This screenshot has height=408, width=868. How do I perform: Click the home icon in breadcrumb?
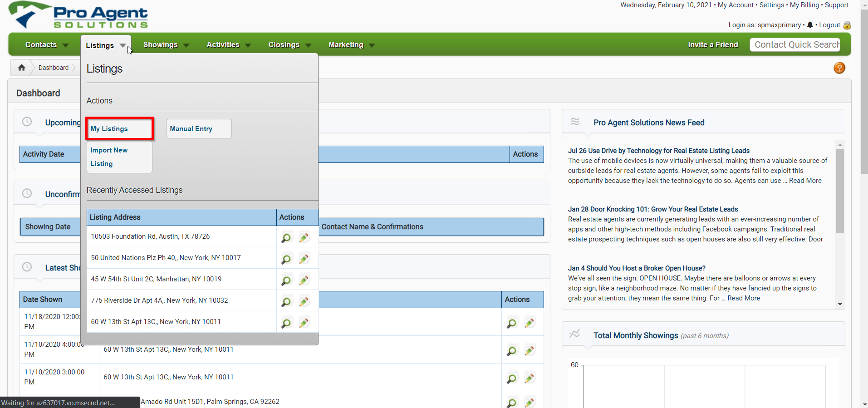(21, 68)
